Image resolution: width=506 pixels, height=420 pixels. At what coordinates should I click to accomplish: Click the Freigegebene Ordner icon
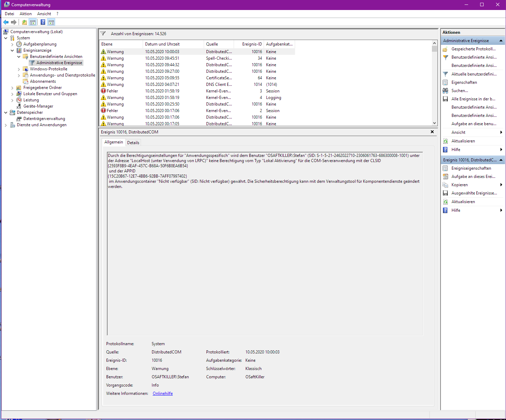coord(19,88)
